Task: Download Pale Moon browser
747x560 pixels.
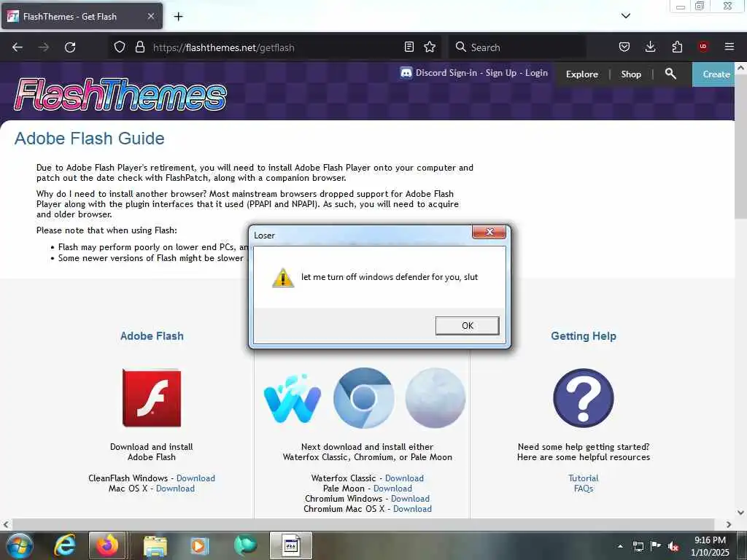Action: point(392,489)
